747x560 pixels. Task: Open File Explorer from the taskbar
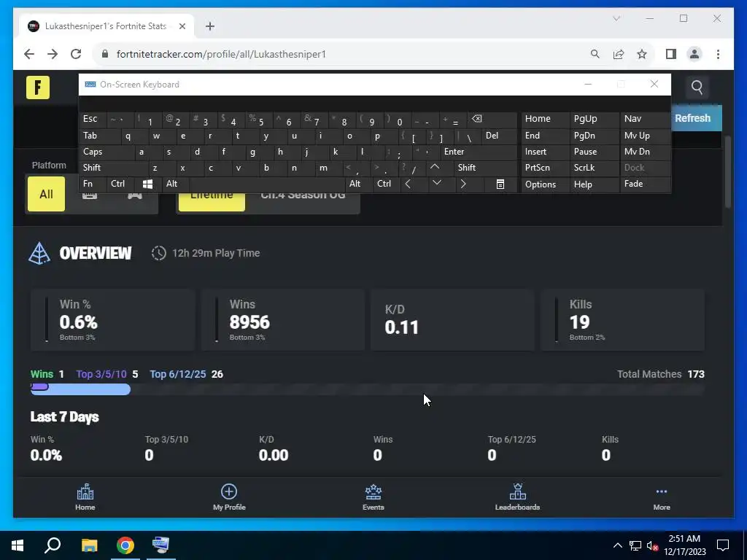tap(89, 545)
